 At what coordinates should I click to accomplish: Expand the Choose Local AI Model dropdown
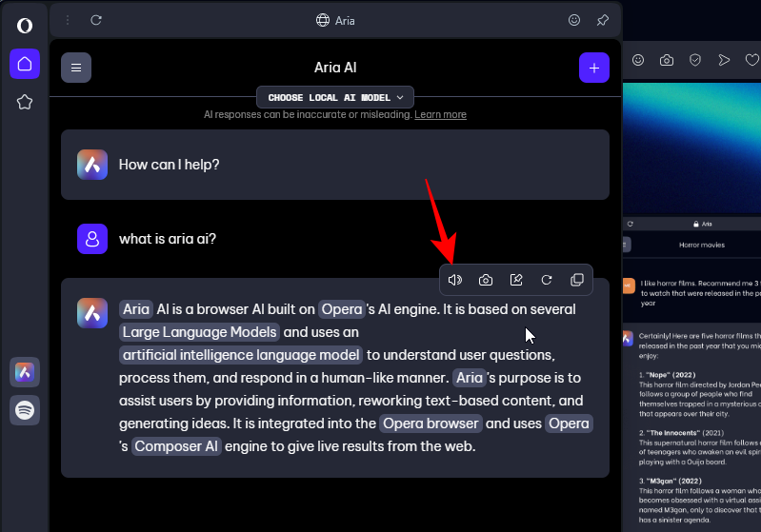[336, 97]
